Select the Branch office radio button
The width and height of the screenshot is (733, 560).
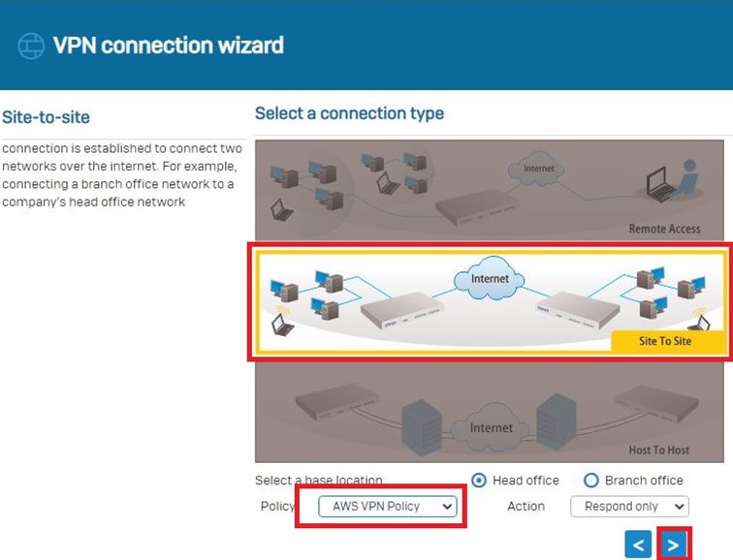(590, 481)
